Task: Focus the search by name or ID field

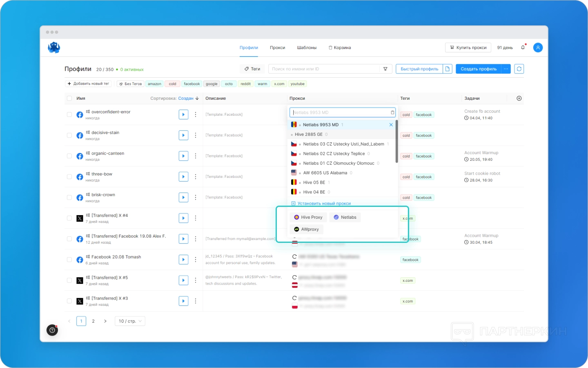Action: [324, 69]
